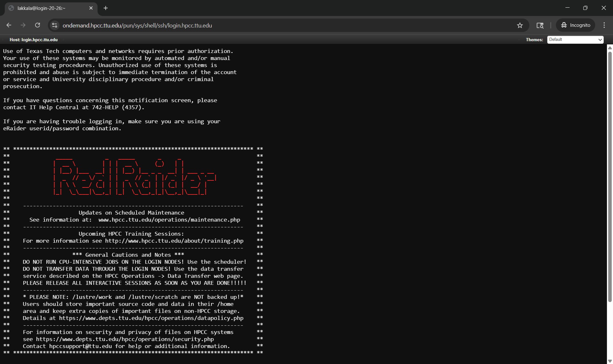
Task: Close the lakkala@login-20-26 tab
Action: [91, 8]
